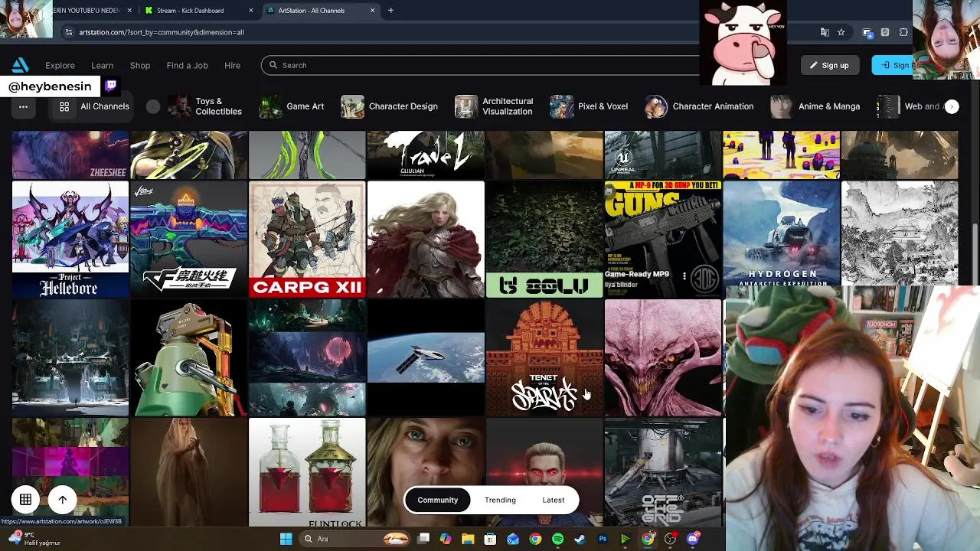Switch to ArtStation - All Channels tab

point(320,11)
